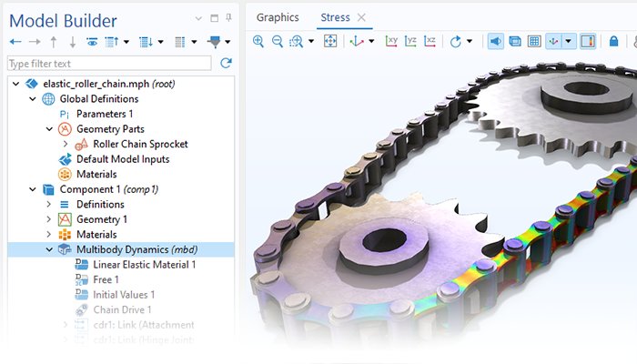Viewport: 637px width, 364px height.
Task: Select Global Definitions in the tree
Action: pos(99,98)
